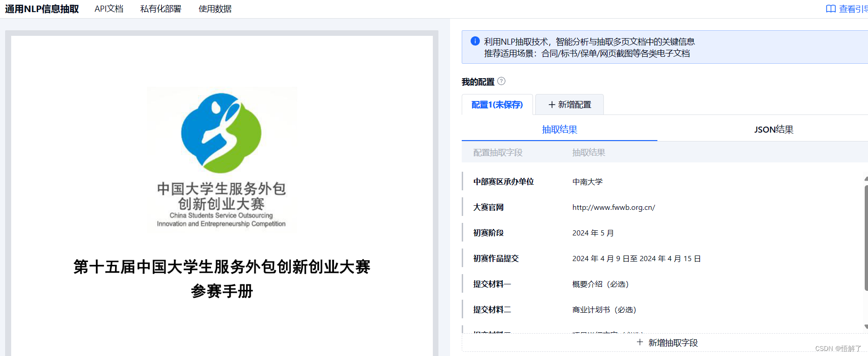Click the 配置抽取字段 column header
The height and width of the screenshot is (356, 868).
pos(498,152)
